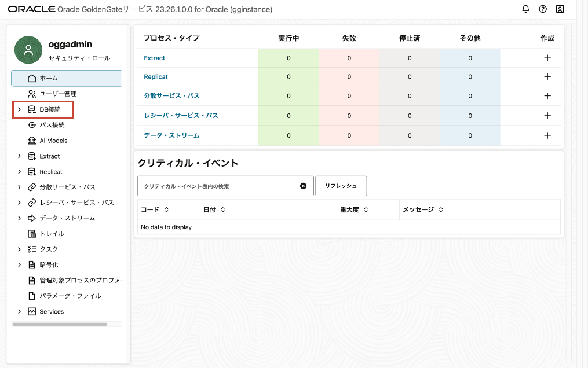Open the Extract link in the process table

(x=154, y=57)
